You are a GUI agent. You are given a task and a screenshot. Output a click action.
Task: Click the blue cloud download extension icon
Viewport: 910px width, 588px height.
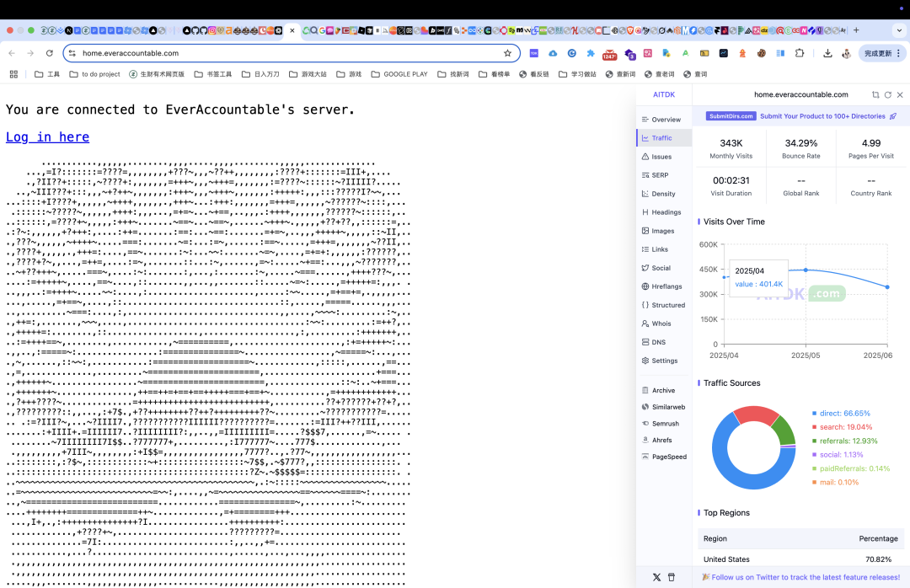click(x=553, y=53)
